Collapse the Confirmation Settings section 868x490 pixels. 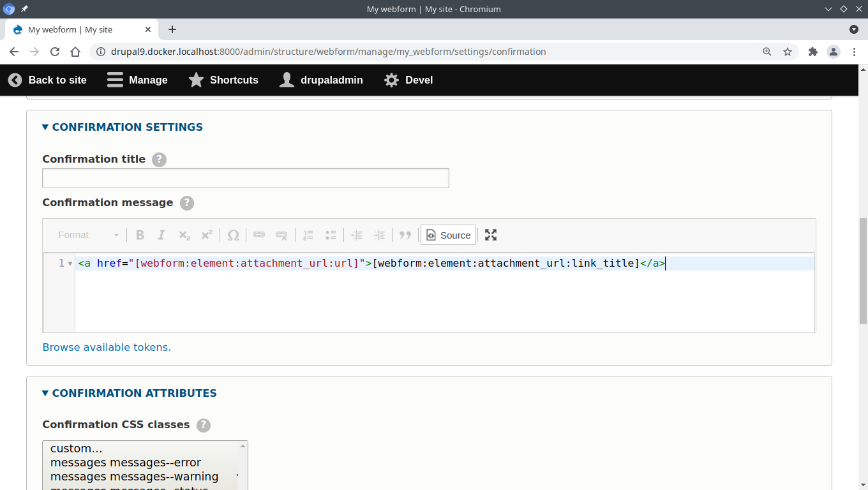click(123, 127)
